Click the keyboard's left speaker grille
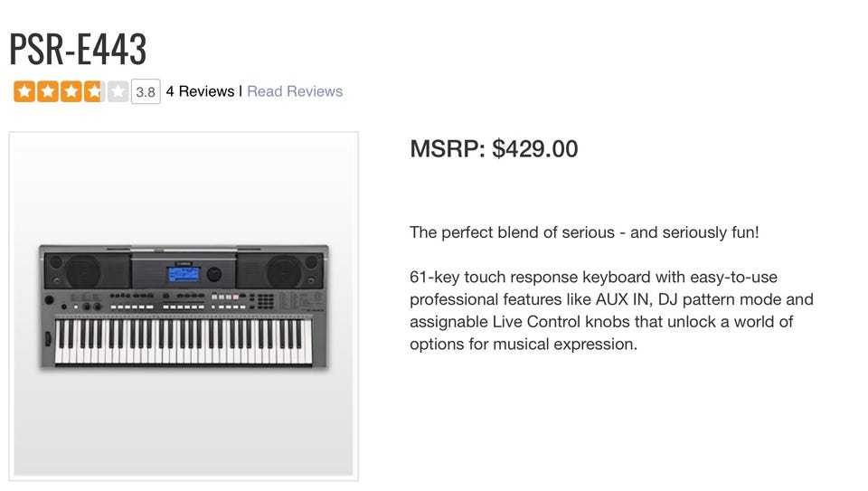Viewport: 868px width, 491px height. tap(85, 269)
